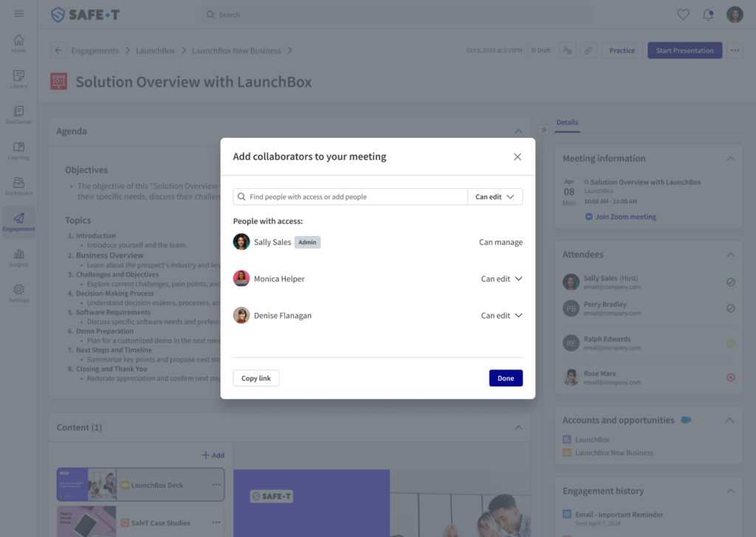
Task: Select the Details tab
Action: (567, 122)
